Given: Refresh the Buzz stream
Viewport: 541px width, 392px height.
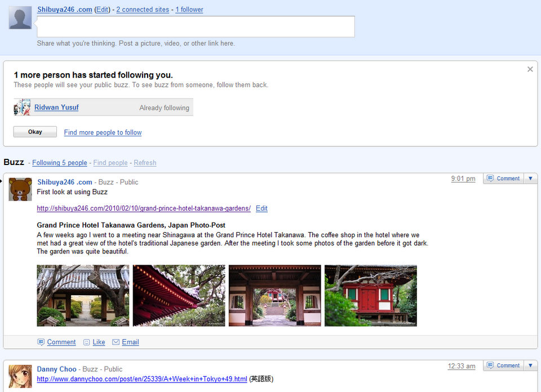Looking at the screenshot, I should tap(145, 163).
